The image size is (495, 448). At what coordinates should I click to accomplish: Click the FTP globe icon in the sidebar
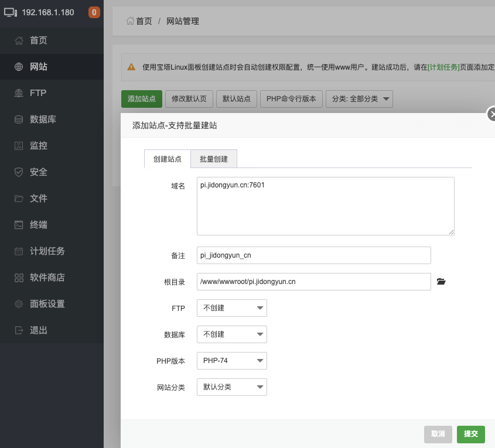[19, 93]
